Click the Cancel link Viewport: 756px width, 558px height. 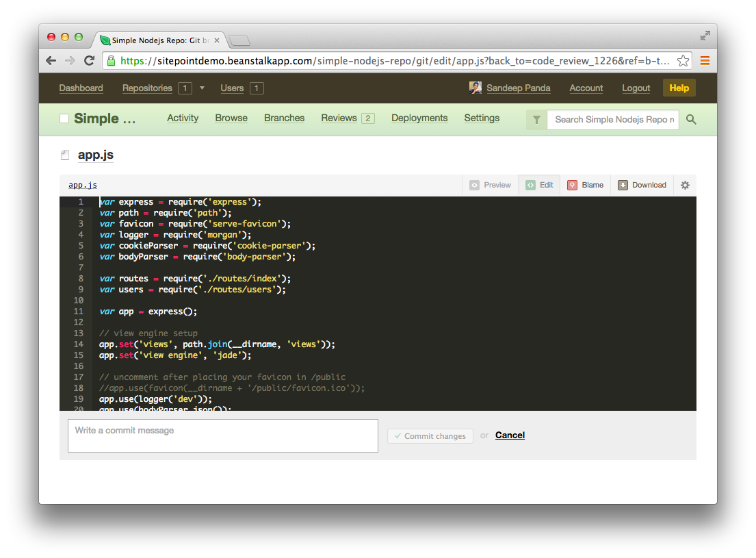510,435
